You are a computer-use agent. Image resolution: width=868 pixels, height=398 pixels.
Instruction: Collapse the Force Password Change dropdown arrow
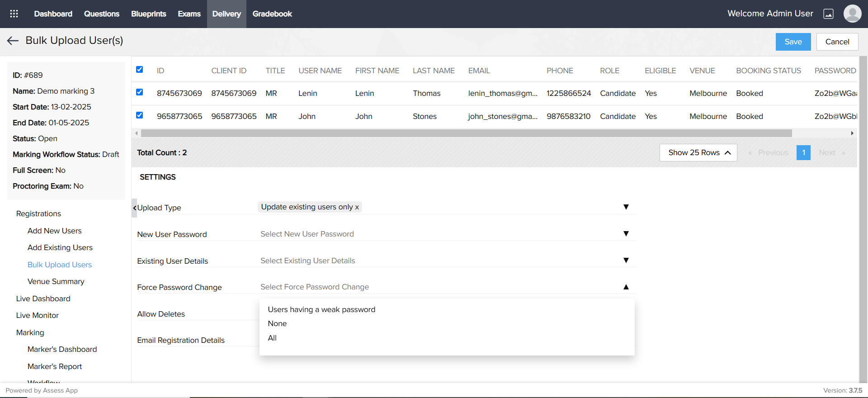click(626, 287)
